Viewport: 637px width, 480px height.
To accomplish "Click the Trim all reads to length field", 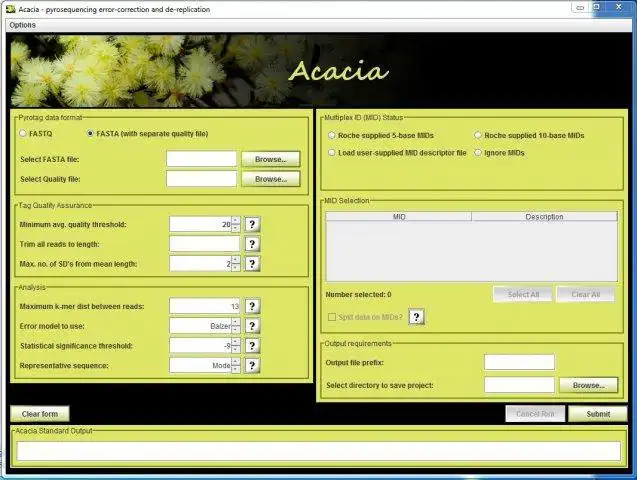I will point(205,244).
